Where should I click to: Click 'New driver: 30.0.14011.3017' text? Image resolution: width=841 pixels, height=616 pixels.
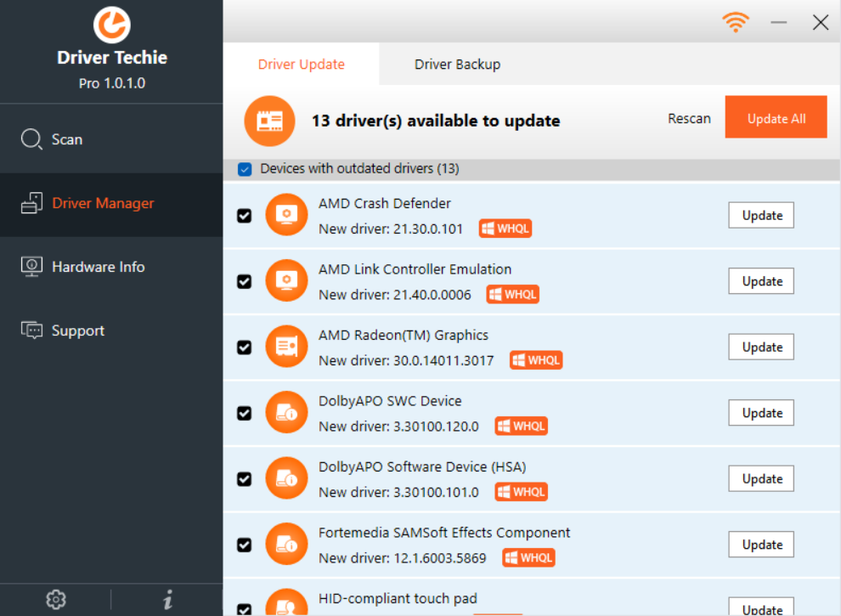click(406, 360)
